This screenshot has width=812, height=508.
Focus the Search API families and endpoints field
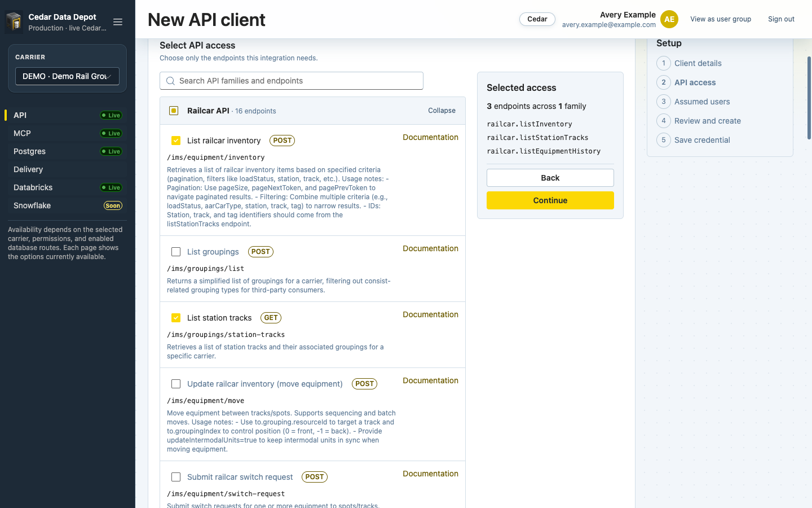pyautogui.click(x=292, y=81)
